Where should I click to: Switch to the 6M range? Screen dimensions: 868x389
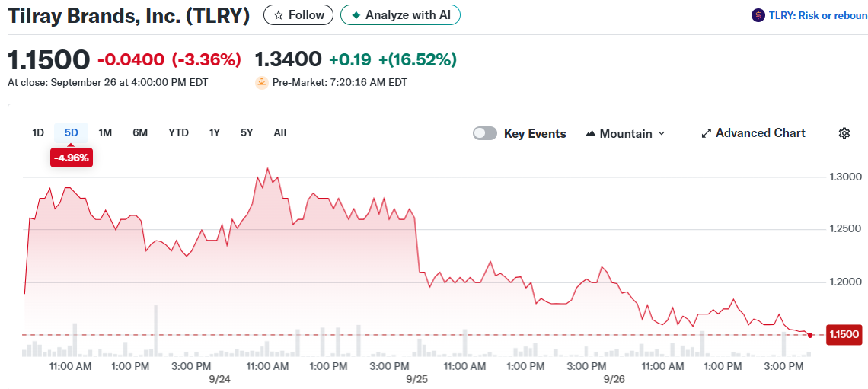point(140,132)
